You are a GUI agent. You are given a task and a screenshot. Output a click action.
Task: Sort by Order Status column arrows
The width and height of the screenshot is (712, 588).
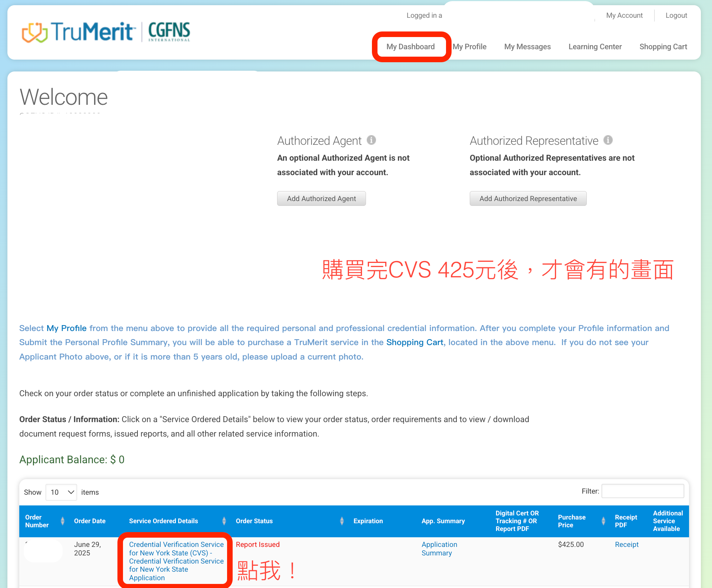(342, 521)
